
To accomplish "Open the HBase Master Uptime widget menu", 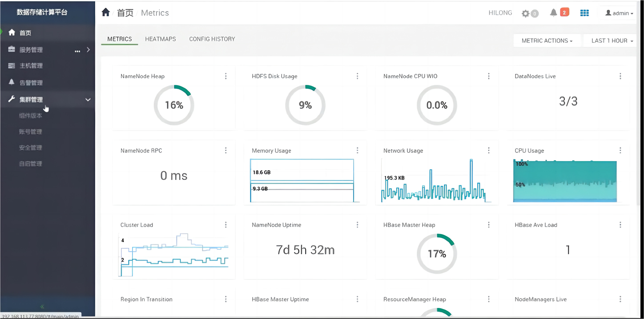I will 357,299.
